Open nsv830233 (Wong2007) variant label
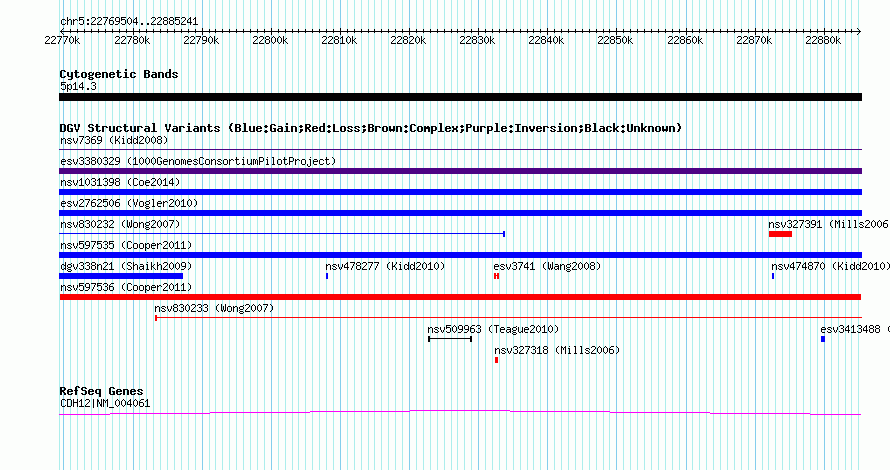 pyautogui.click(x=214, y=308)
